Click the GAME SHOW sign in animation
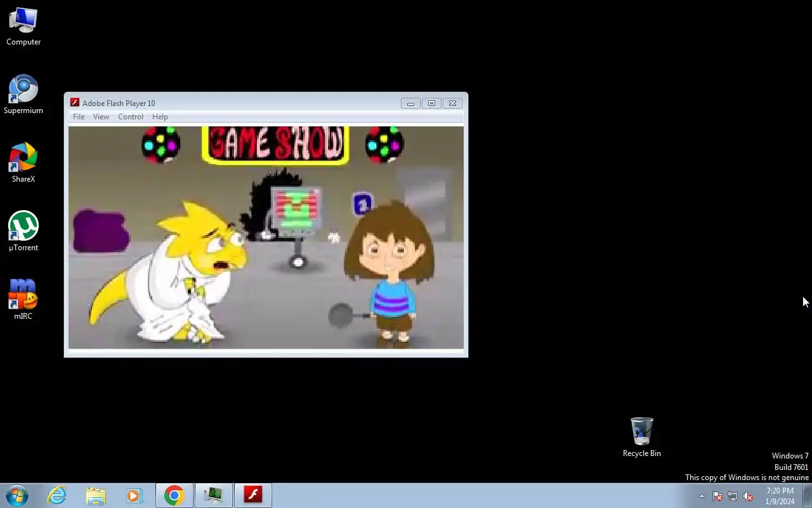Image resolution: width=812 pixels, height=508 pixels. click(x=275, y=144)
